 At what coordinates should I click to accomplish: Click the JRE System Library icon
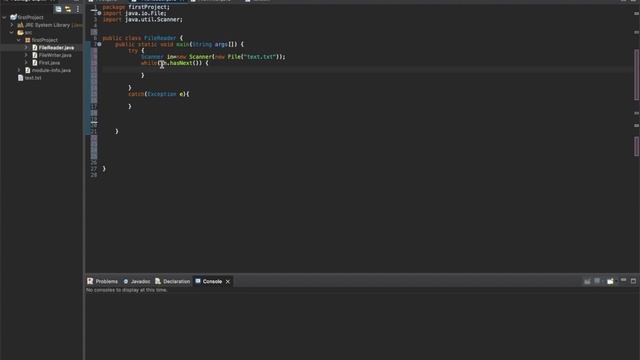tap(20, 25)
